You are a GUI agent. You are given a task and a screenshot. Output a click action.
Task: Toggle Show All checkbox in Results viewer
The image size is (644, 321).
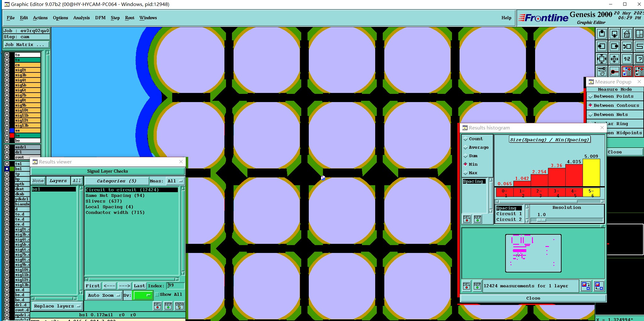pos(157,295)
